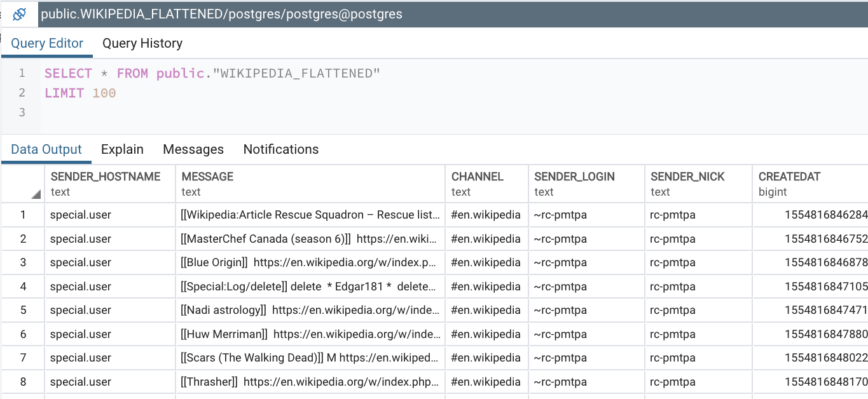Click the SENDER_NICK column header

pyautogui.click(x=698, y=184)
